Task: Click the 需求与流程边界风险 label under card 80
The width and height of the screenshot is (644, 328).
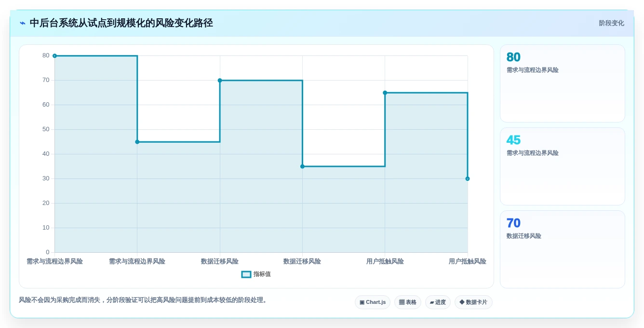Action: (533, 70)
